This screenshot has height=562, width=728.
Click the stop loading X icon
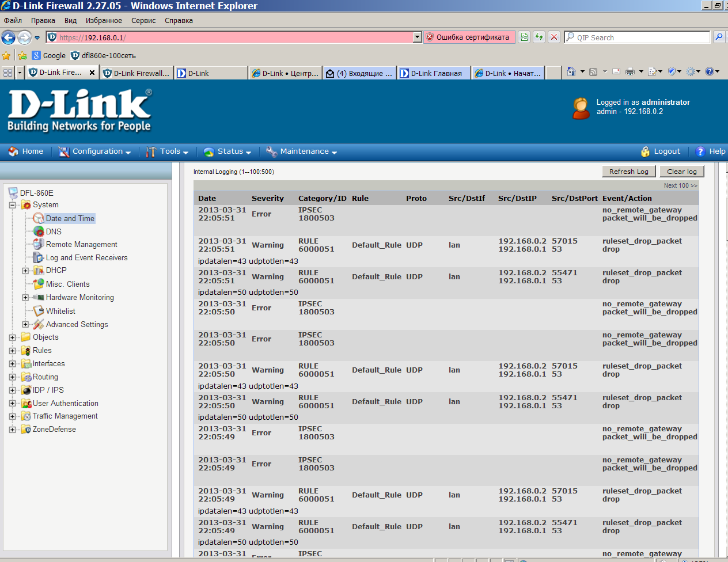554,37
